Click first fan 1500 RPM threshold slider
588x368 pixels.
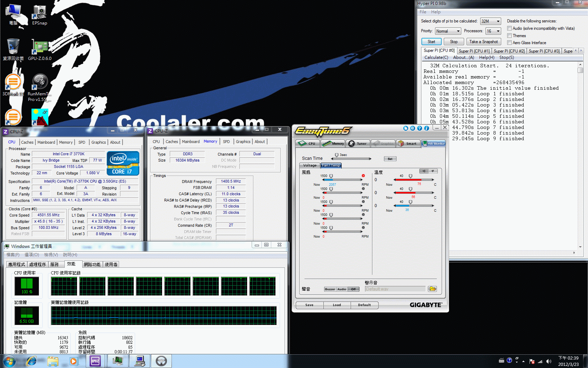tap(331, 176)
